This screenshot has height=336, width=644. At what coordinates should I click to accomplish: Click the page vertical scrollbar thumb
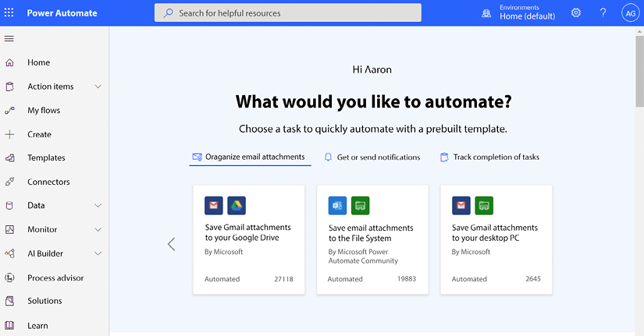click(x=639, y=72)
